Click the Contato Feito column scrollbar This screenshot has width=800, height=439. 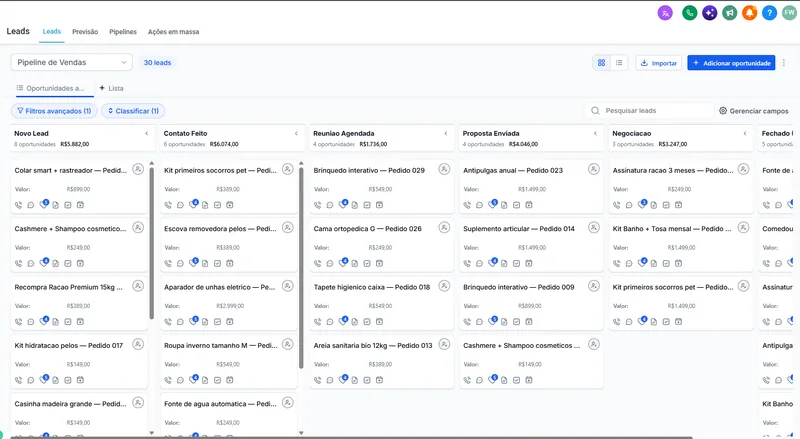coord(301,267)
